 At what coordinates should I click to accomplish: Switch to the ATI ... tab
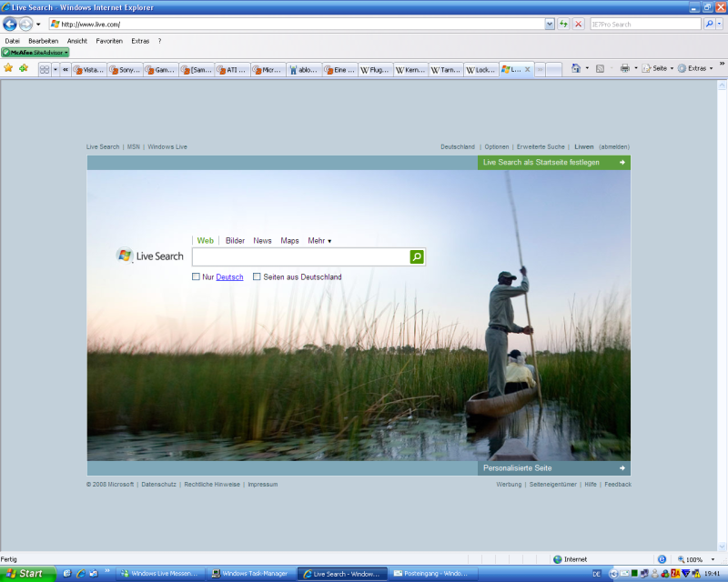tap(233, 70)
